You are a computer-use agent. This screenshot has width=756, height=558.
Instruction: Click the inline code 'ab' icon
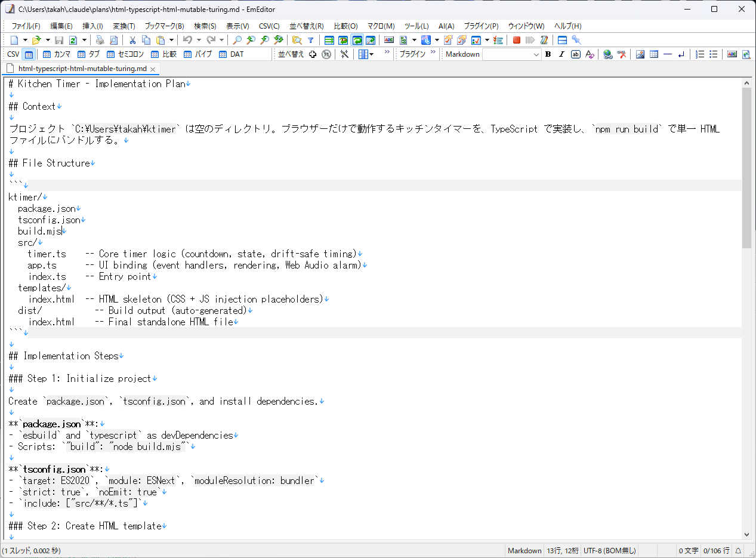(x=575, y=54)
